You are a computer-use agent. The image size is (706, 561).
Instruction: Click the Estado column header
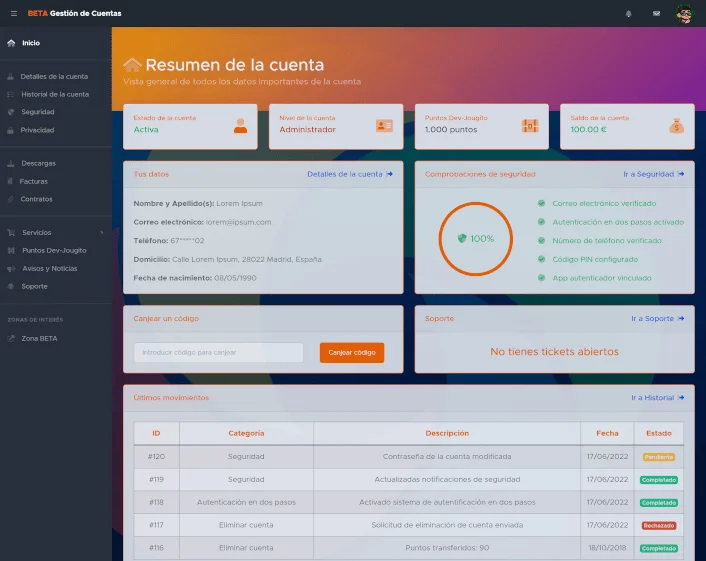(x=659, y=433)
